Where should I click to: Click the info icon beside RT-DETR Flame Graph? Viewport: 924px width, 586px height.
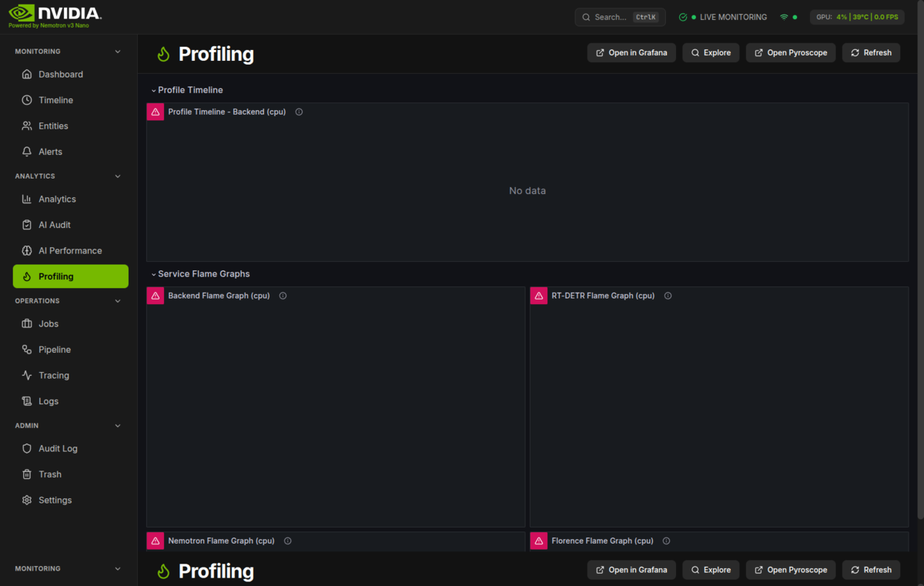click(668, 295)
